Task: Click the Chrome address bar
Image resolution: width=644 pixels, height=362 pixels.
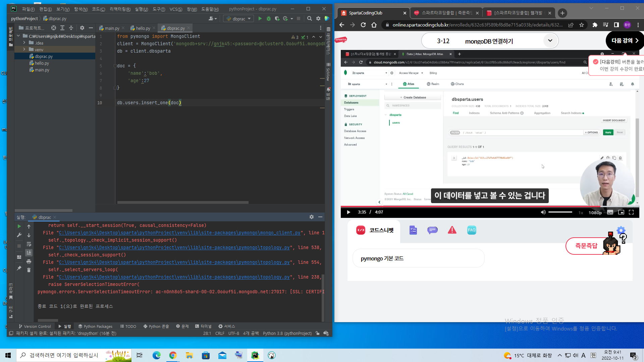Action: 478,25
